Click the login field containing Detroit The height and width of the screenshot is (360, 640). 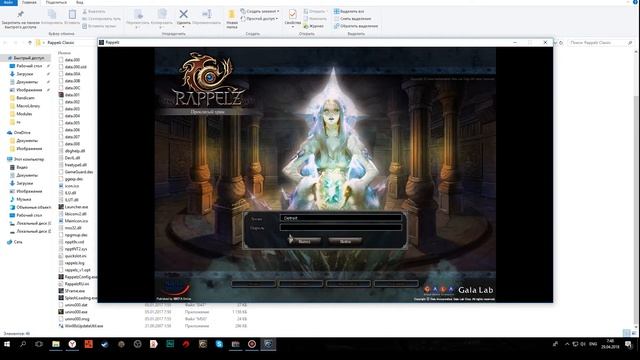341,218
